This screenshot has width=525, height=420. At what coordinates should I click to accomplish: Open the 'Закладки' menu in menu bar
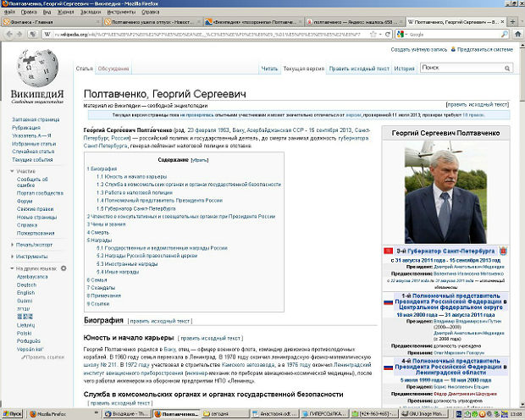pyautogui.click(x=65, y=13)
